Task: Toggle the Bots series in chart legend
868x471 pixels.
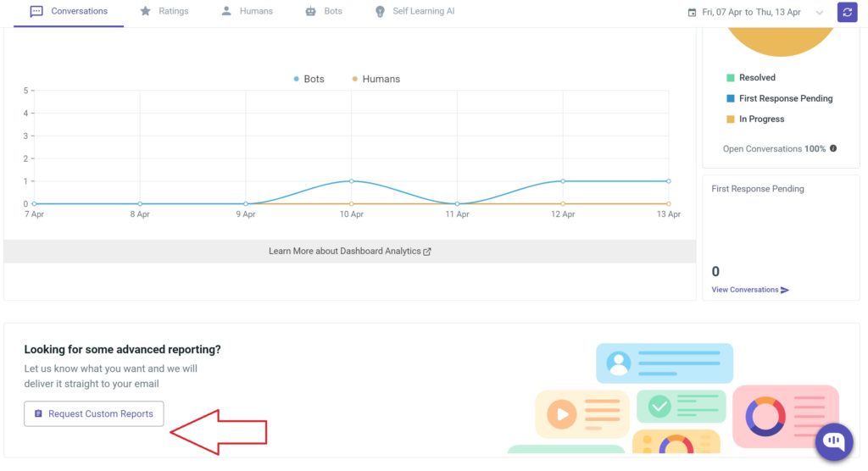Action: pos(309,79)
